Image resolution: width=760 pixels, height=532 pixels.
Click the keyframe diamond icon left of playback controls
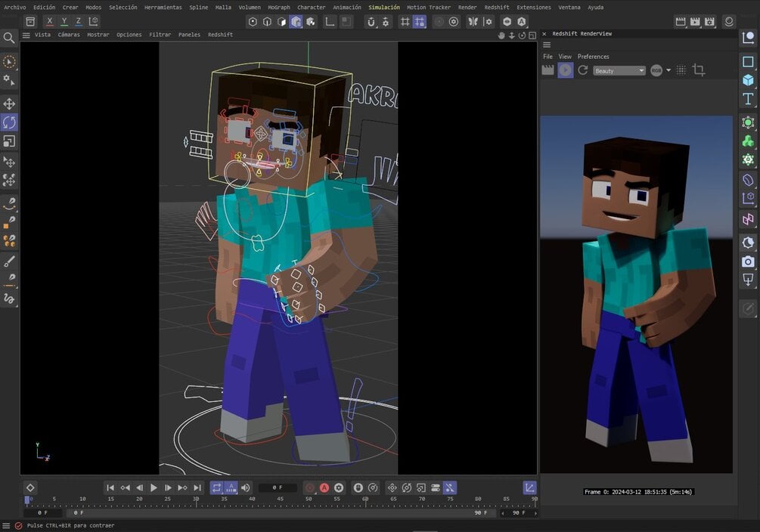[30, 488]
